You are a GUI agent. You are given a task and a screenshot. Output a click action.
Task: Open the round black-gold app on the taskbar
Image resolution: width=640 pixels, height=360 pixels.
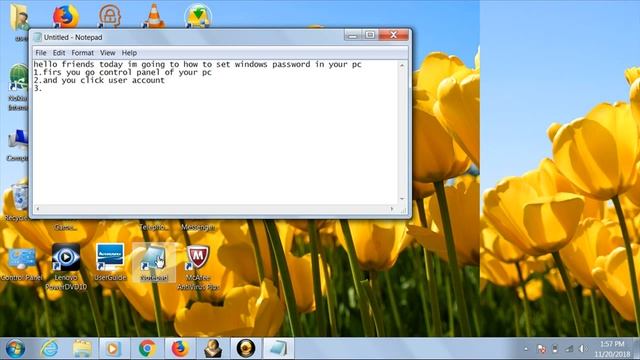pyautogui.click(x=245, y=349)
